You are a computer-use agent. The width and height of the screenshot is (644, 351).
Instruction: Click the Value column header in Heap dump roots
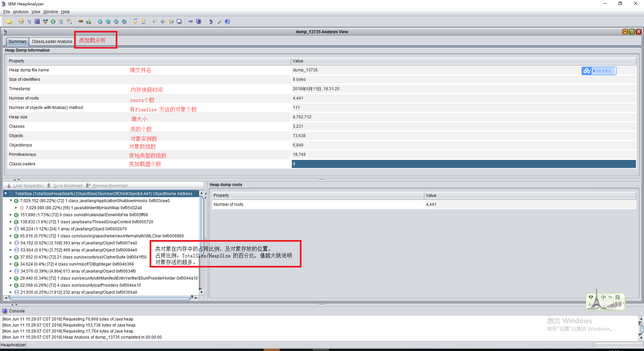(x=530, y=195)
